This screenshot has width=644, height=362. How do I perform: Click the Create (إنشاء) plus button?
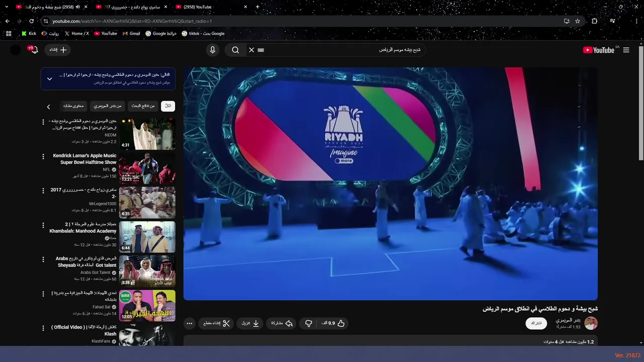58,50
